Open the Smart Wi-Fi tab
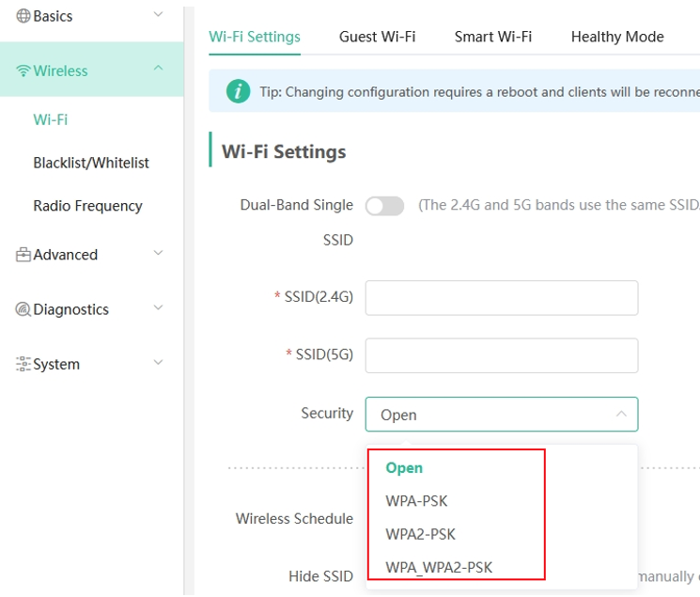The width and height of the screenshot is (700, 597). tap(492, 37)
